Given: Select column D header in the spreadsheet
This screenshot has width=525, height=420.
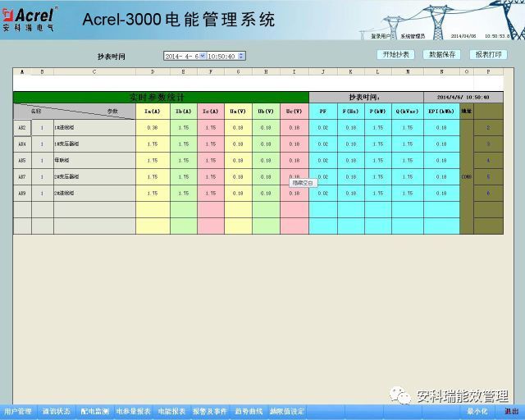Looking at the screenshot, I should pos(153,72).
